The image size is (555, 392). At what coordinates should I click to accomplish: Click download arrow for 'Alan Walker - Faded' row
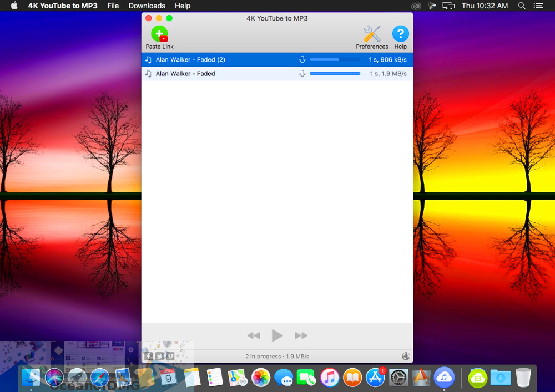point(302,74)
